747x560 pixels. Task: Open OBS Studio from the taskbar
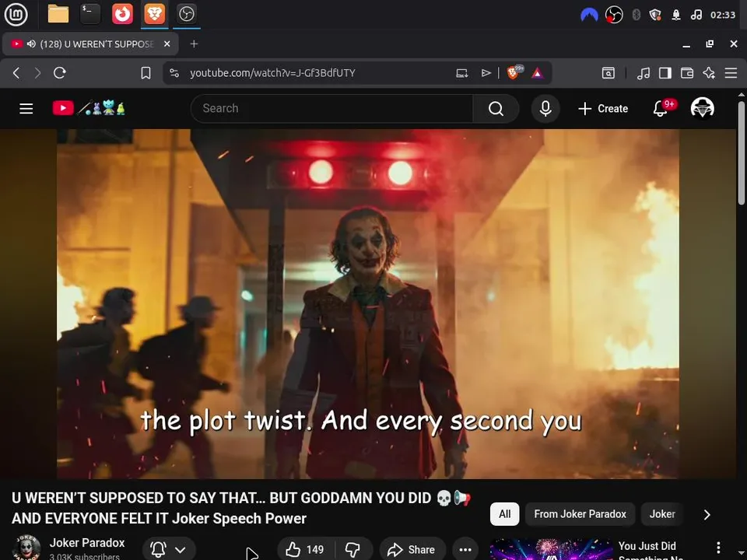(186, 14)
